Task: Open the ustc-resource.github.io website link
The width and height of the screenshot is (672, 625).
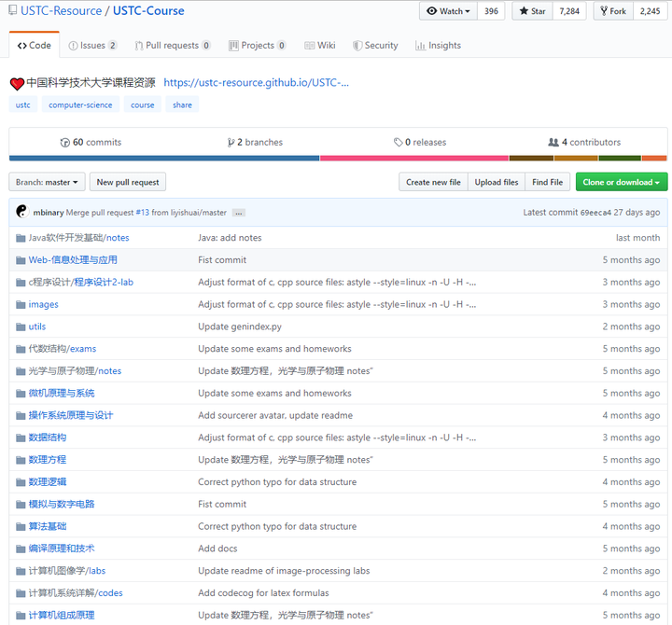Action: click(x=257, y=83)
